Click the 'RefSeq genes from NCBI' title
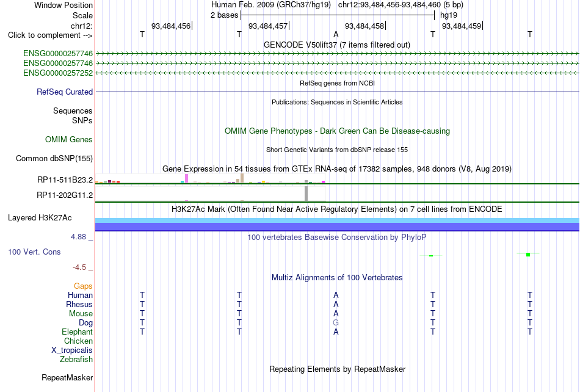 (337, 83)
